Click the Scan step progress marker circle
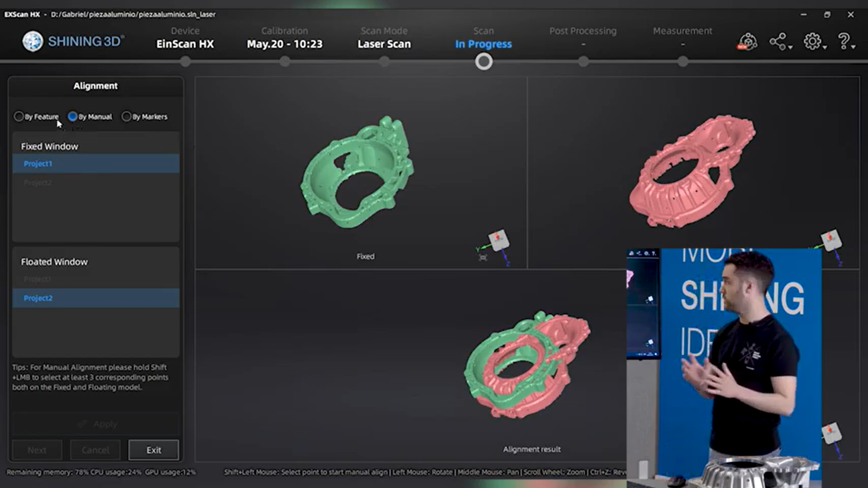 coord(484,62)
